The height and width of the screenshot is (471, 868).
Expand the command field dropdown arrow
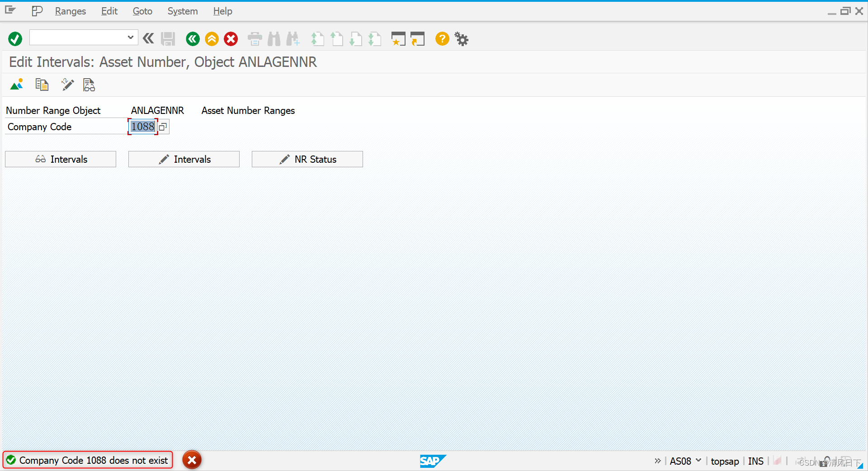coord(131,38)
